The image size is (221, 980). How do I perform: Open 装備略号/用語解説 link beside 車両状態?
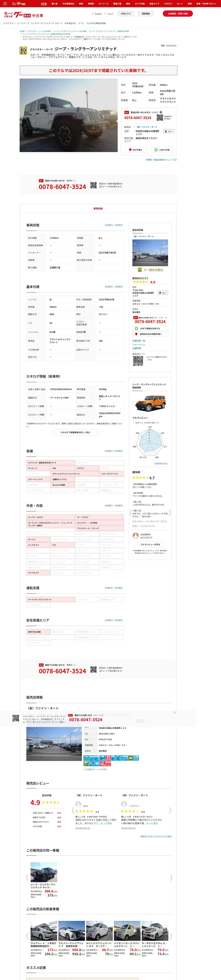tap(114, 225)
